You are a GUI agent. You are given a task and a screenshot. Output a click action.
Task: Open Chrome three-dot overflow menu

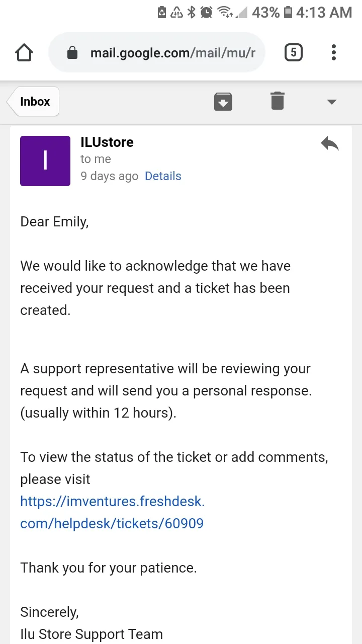click(334, 52)
